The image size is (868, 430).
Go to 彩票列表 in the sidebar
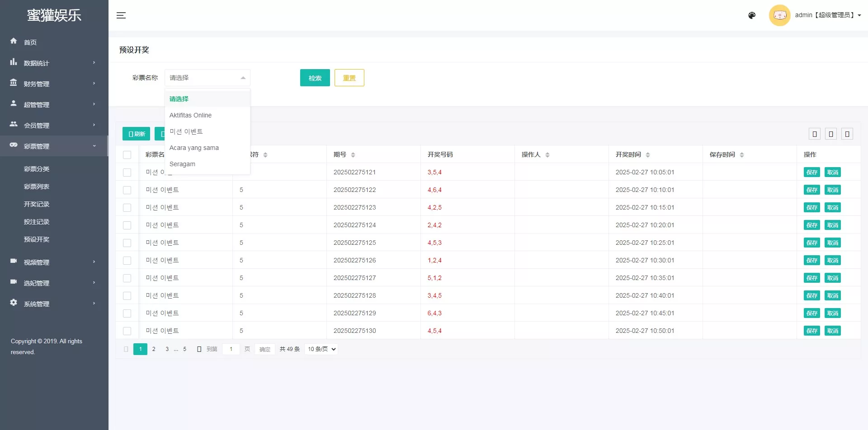click(x=37, y=187)
